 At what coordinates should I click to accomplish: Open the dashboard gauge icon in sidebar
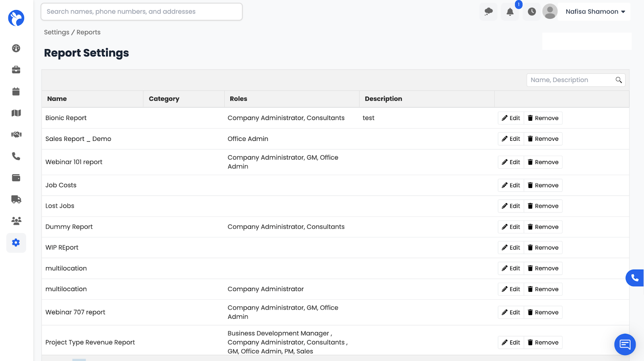tap(16, 48)
